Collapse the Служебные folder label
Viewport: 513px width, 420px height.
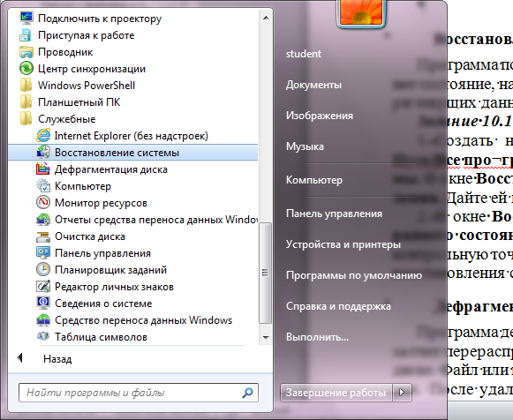coord(67,119)
